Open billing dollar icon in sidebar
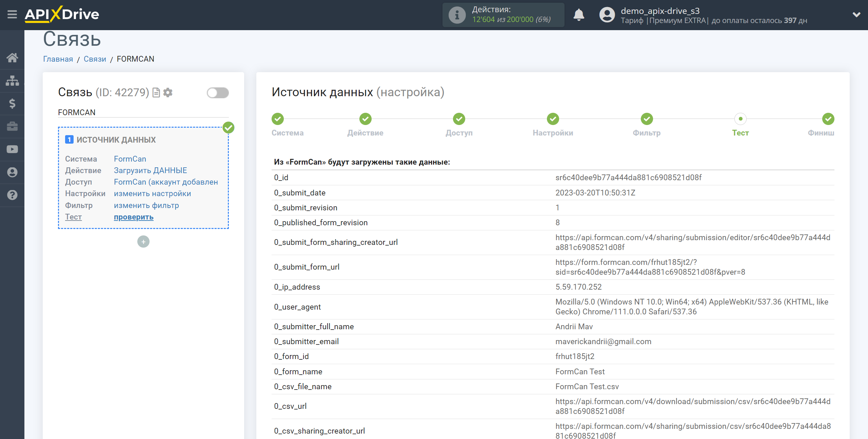868x439 pixels. [12, 104]
